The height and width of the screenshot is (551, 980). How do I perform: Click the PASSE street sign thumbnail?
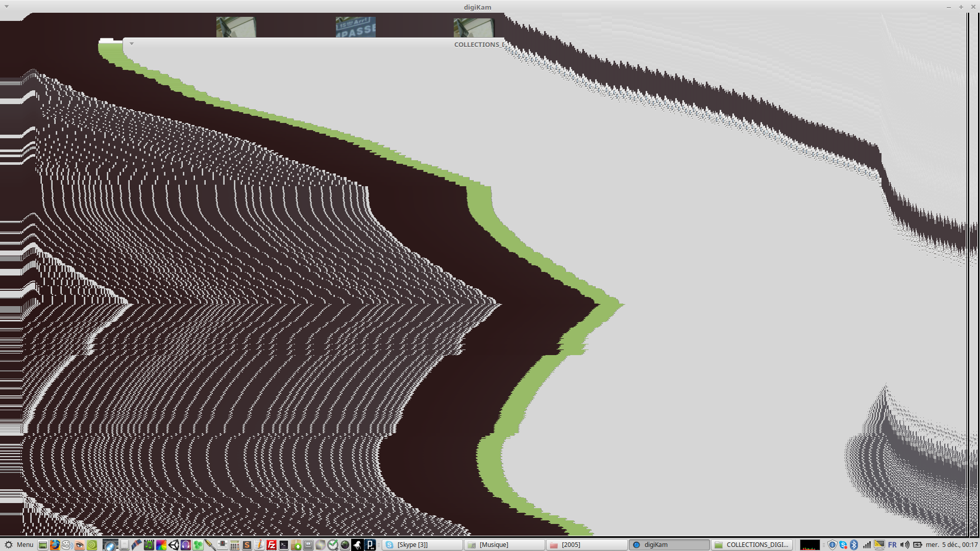tap(355, 28)
